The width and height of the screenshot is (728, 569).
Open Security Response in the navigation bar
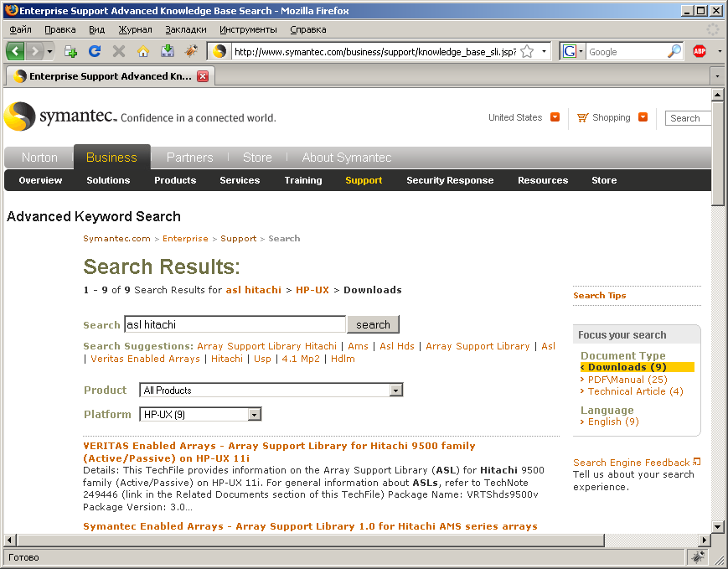(x=450, y=180)
